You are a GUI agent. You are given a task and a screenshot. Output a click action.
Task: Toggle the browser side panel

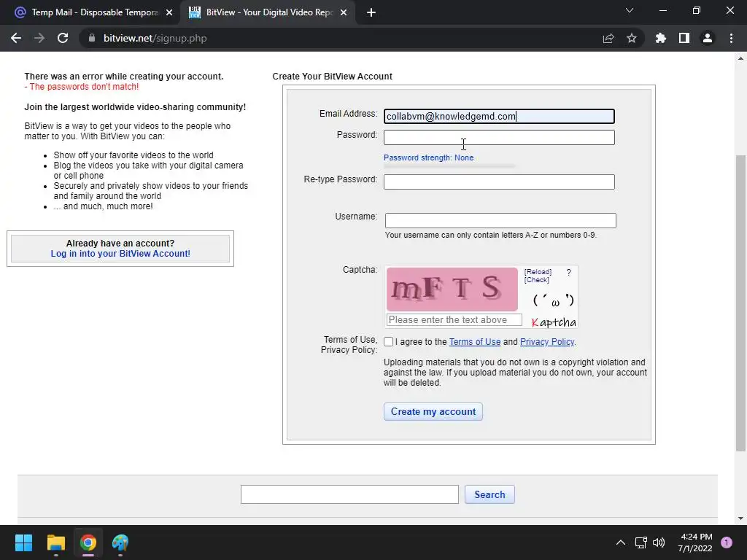pos(684,38)
